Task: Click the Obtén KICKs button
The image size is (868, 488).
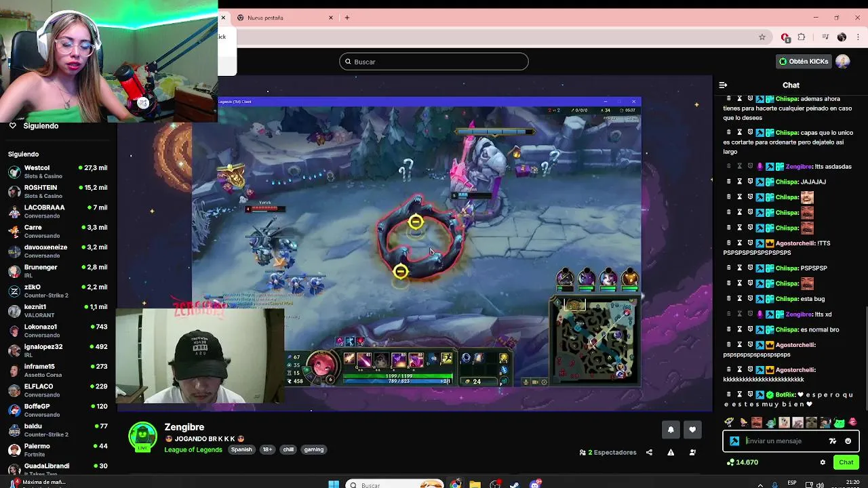Action: [x=804, y=62]
